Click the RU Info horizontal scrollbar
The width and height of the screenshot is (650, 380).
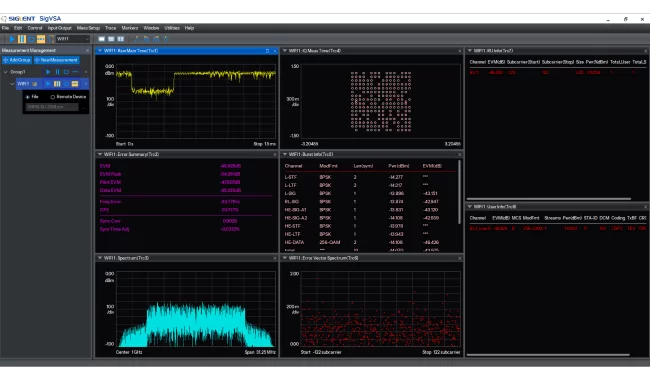click(549, 199)
